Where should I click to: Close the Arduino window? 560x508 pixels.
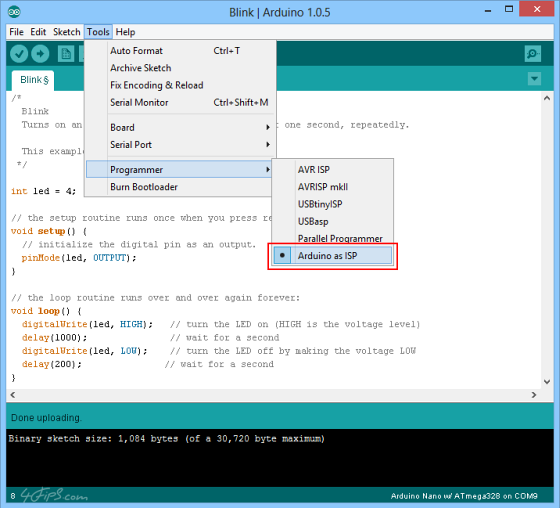537,9
